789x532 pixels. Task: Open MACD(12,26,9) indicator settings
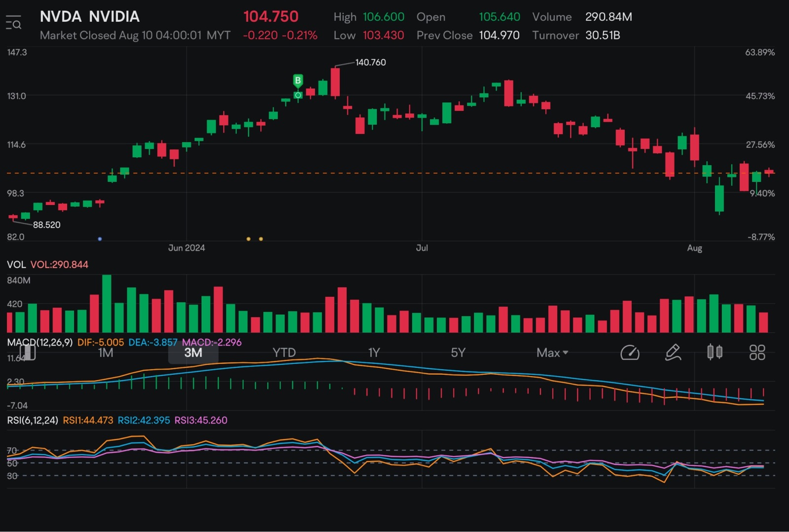pos(39,342)
